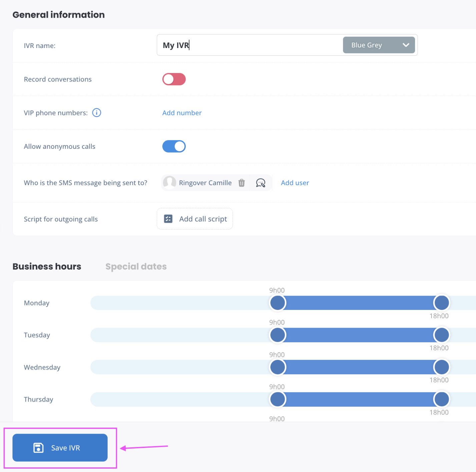This screenshot has height=472, width=476.
Task: Click Thursday's 9h00 start slider handle
Action: coord(278,399)
